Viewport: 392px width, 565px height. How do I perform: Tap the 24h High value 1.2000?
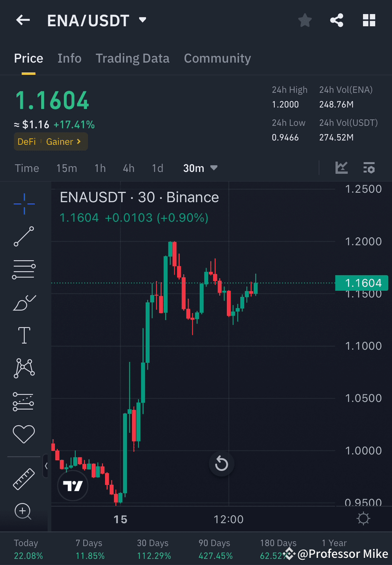pyautogui.click(x=285, y=105)
